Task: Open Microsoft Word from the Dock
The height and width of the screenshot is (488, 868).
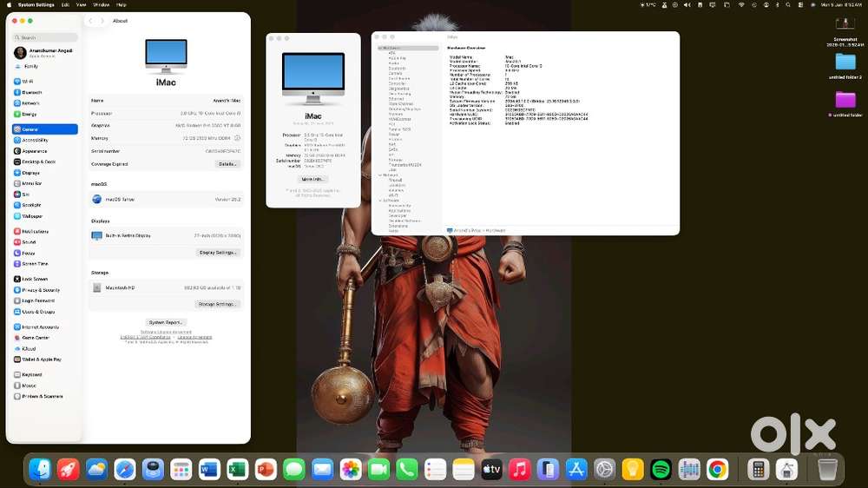Action: 209,470
